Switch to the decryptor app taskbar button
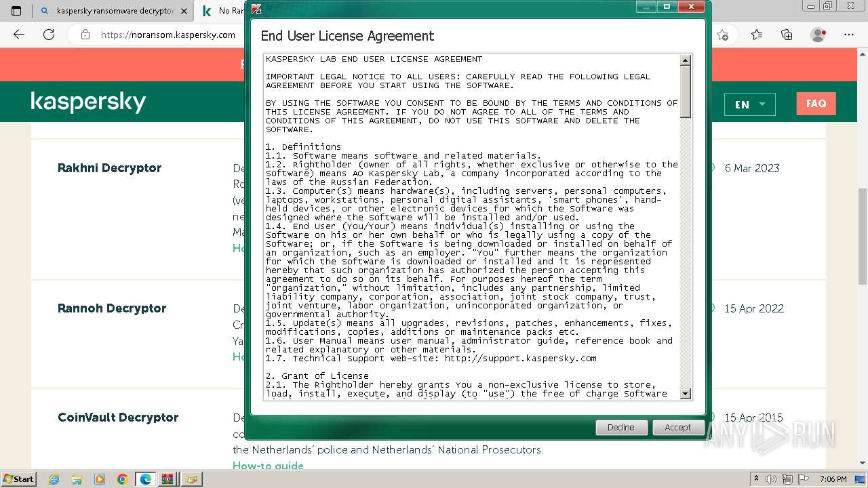The height and width of the screenshot is (488, 868). coord(191,479)
